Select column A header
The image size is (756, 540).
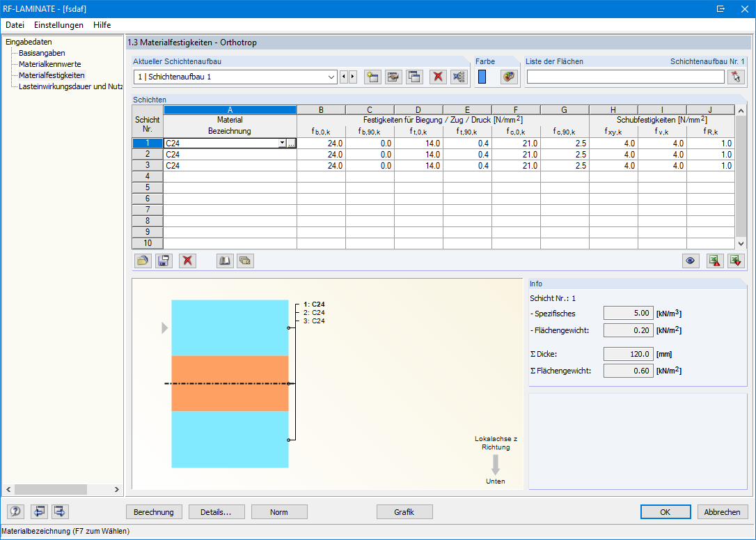click(x=230, y=110)
